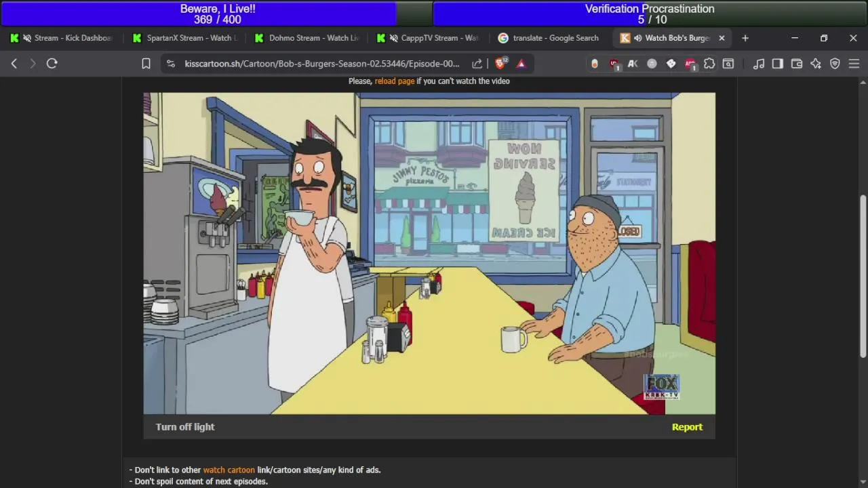
Task: Open a new browser tab
Action: (x=745, y=38)
